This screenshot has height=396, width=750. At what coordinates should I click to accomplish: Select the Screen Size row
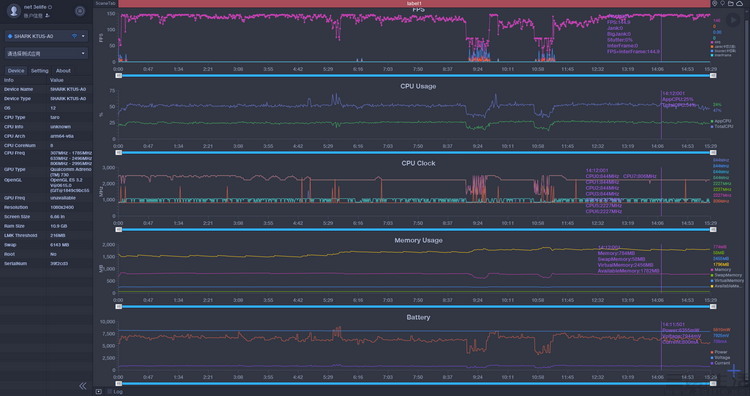(46, 217)
